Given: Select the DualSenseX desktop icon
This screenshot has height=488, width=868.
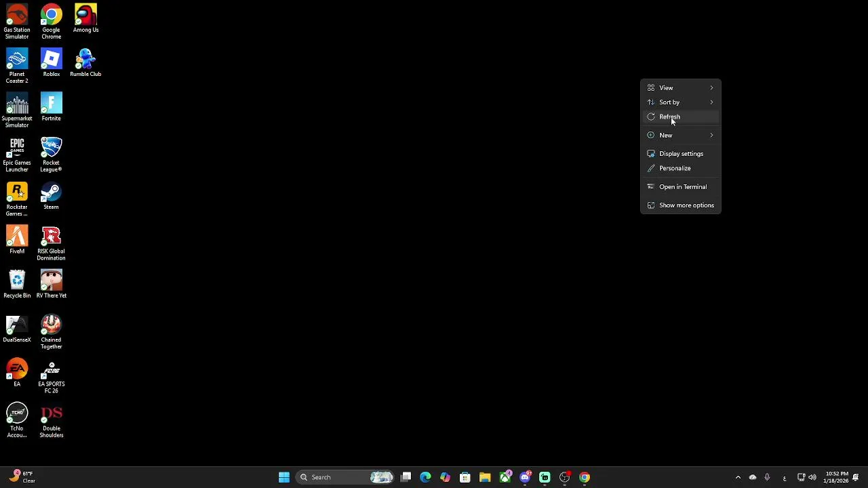Looking at the screenshot, I should click(17, 328).
